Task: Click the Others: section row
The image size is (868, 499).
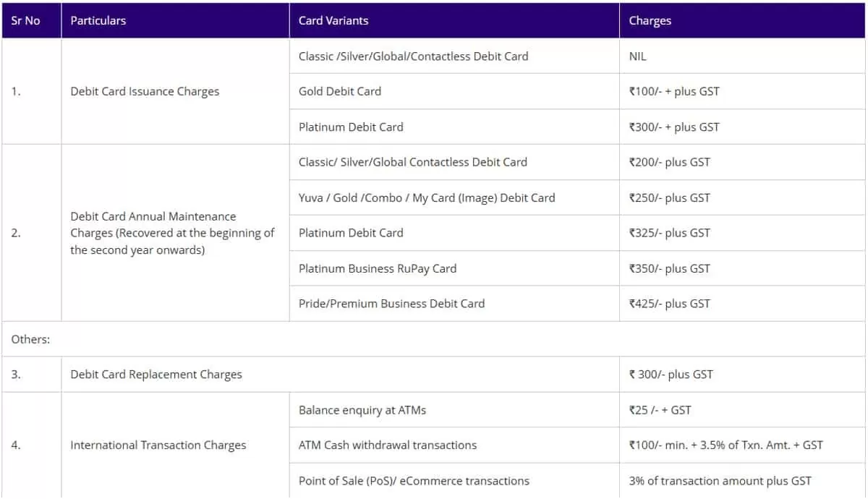Action: [30, 339]
